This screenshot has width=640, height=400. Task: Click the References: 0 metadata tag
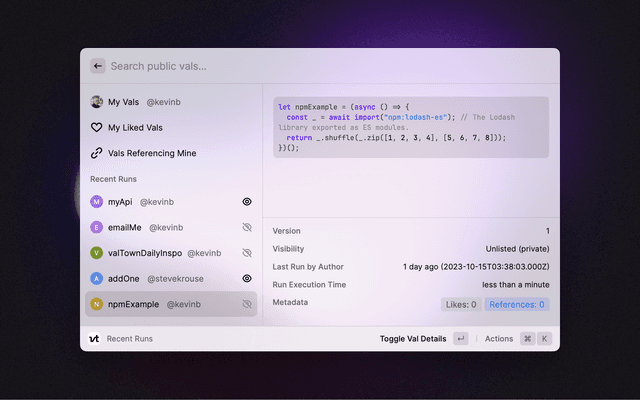[517, 304]
